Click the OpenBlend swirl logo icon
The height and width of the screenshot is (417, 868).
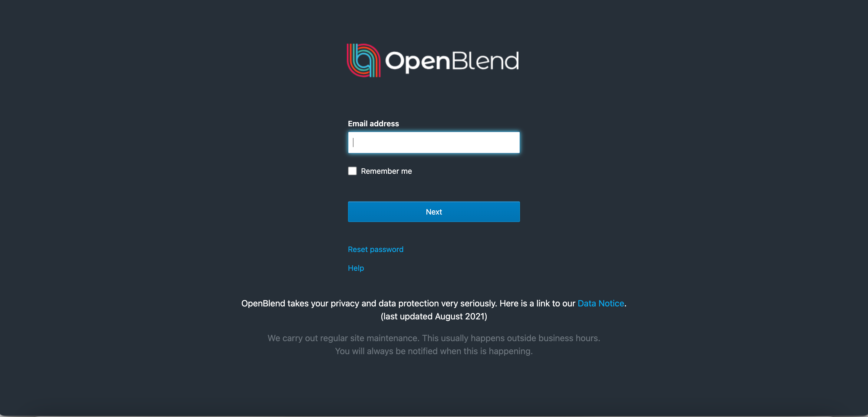[363, 60]
